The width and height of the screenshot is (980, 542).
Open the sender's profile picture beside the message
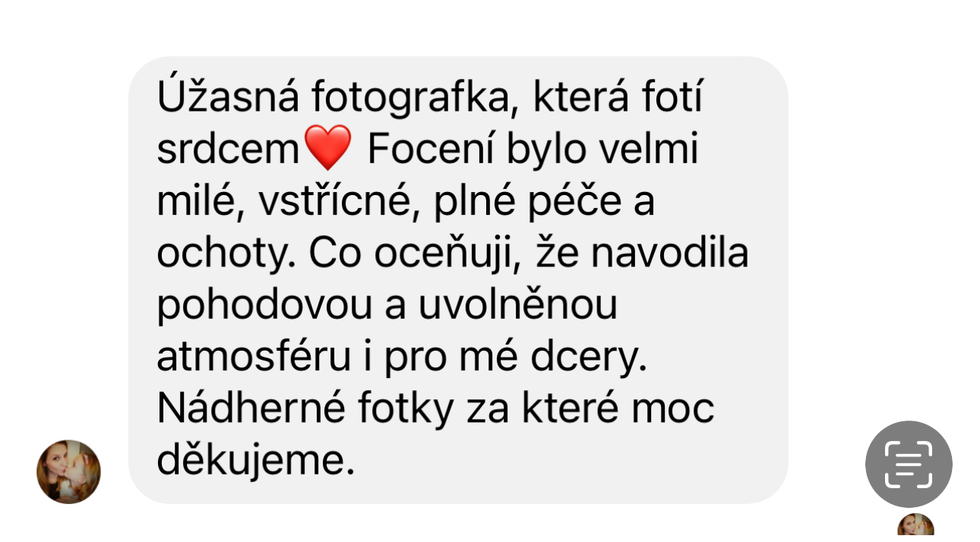click(x=68, y=471)
